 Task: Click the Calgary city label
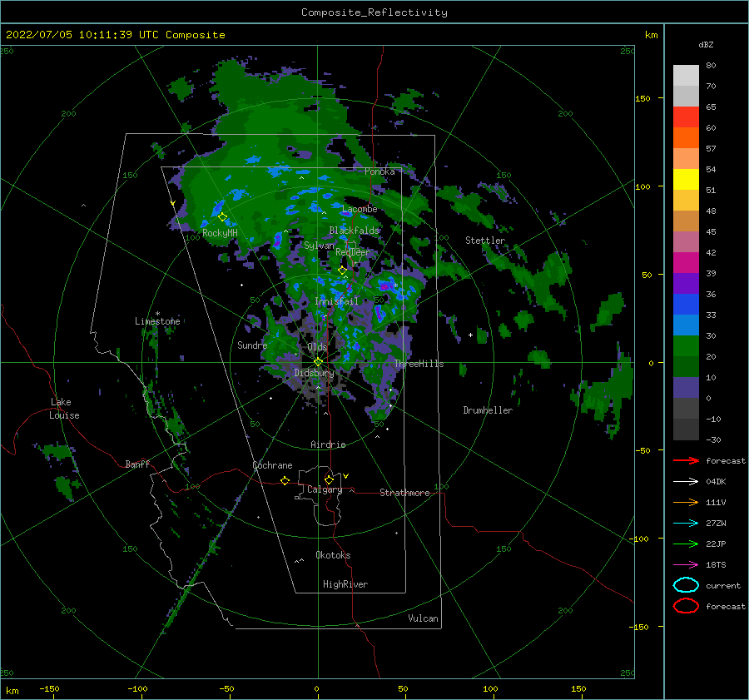click(x=325, y=489)
